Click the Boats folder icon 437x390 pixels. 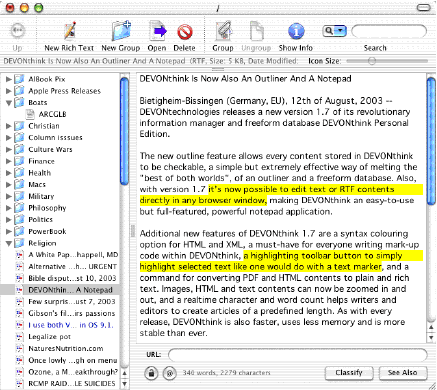pos(19,103)
